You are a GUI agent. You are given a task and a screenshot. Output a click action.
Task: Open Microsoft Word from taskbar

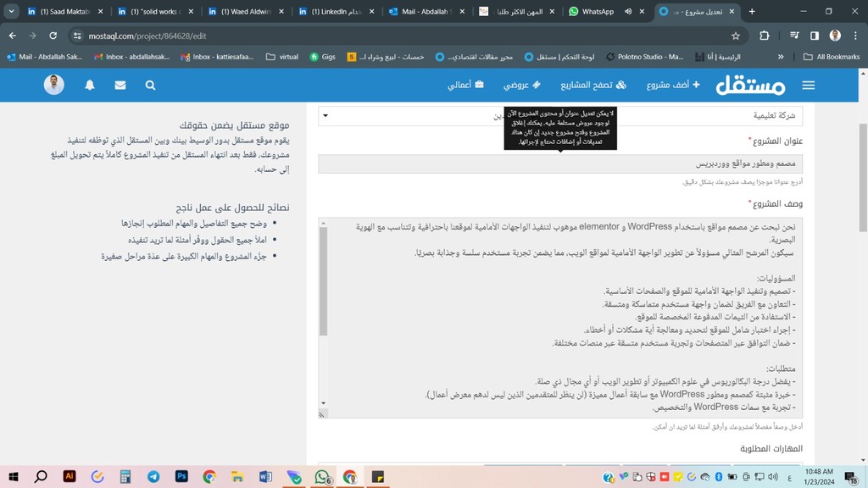(x=265, y=476)
